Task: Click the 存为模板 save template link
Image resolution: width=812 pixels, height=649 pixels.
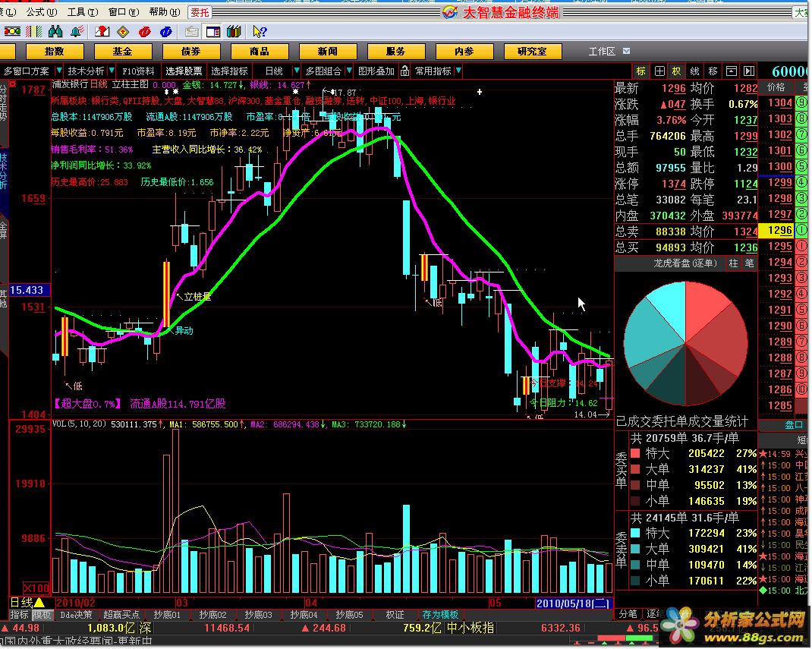Action: tap(440, 615)
